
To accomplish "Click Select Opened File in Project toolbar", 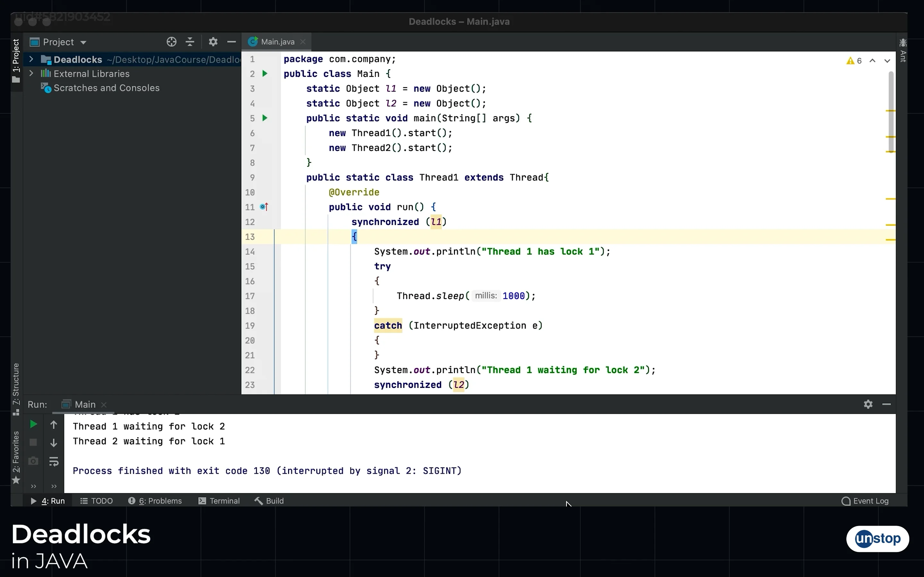I will click(x=171, y=42).
